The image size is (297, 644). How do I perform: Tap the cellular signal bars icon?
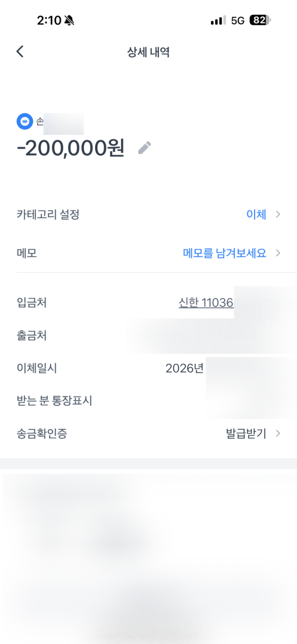coord(218,20)
